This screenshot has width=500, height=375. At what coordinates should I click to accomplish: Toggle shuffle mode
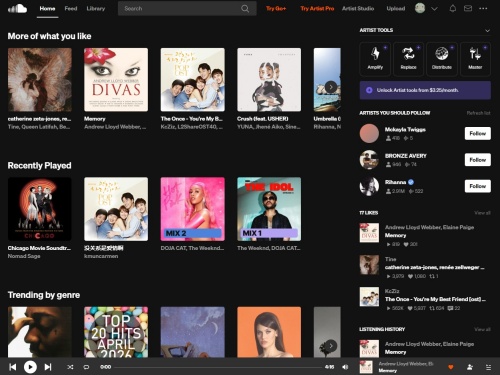point(70,367)
